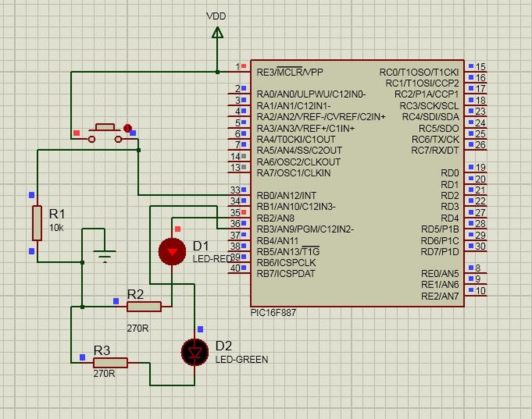Select the push button switch symbol
The image size is (532, 419).
(105, 133)
